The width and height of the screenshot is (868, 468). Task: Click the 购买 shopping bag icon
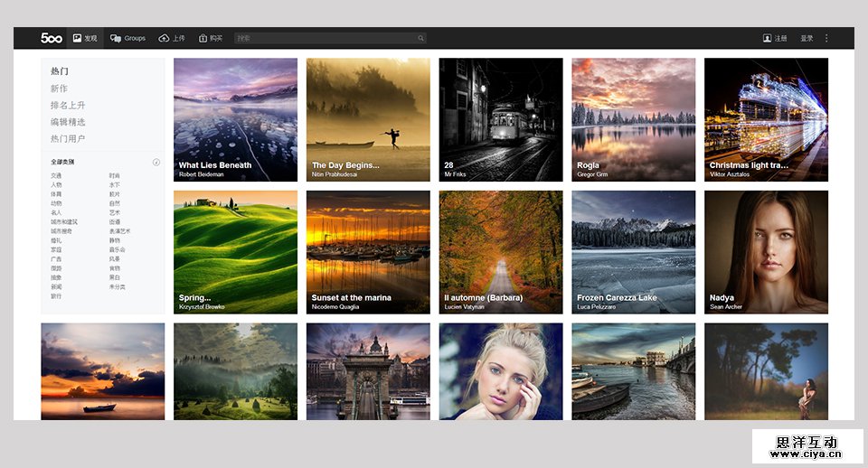(203, 38)
